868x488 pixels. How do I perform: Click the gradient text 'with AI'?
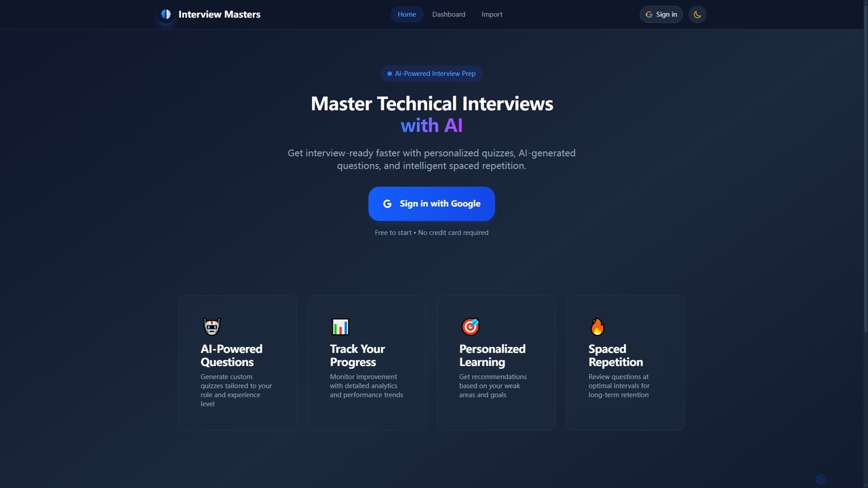point(432,125)
